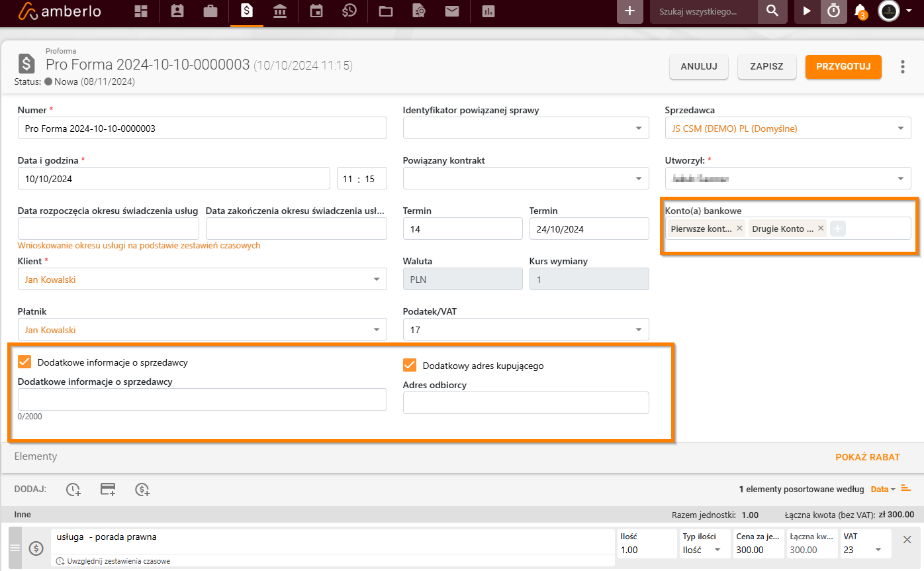Open the briefcase matters icon
924x571 pixels.
pos(210,11)
